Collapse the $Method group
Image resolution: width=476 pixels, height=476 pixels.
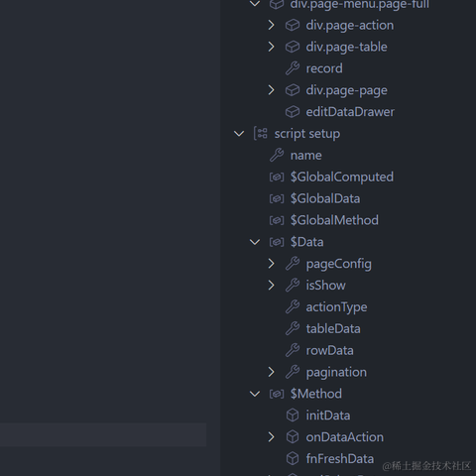point(255,394)
